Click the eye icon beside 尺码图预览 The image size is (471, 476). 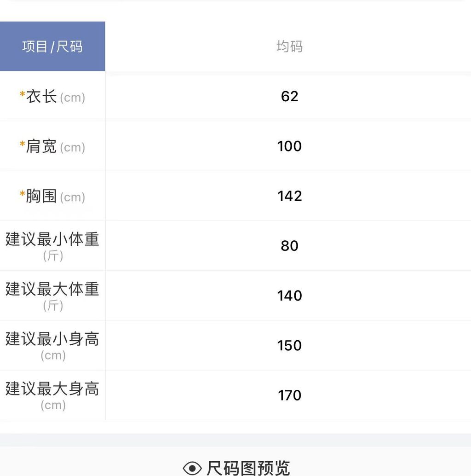(192, 468)
